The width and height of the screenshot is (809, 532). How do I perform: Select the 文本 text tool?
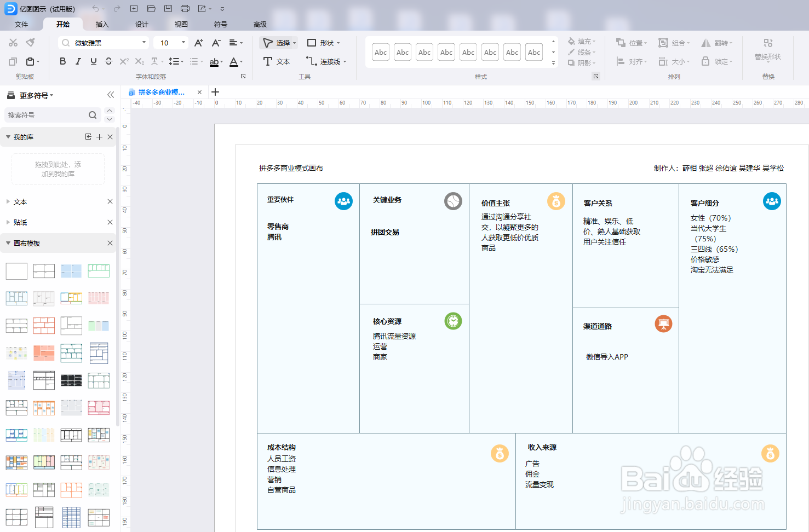[x=277, y=61]
